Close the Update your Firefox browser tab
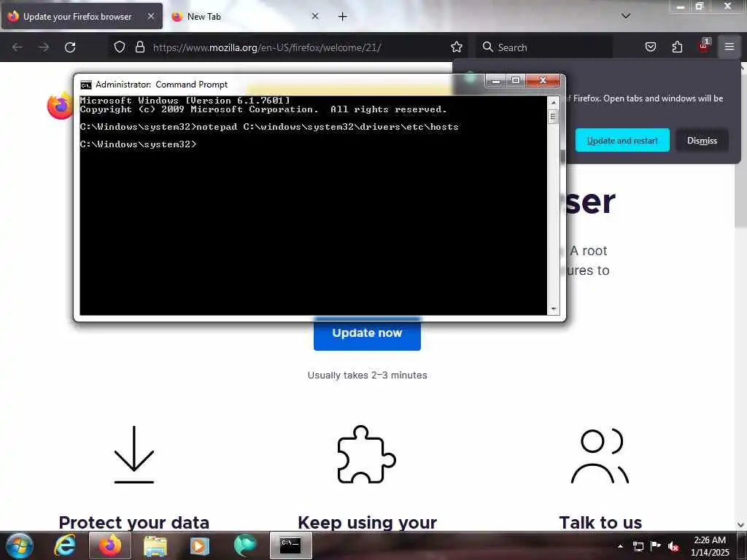Image resolution: width=747 pixels, height=560 pixels. pos(150,16)
